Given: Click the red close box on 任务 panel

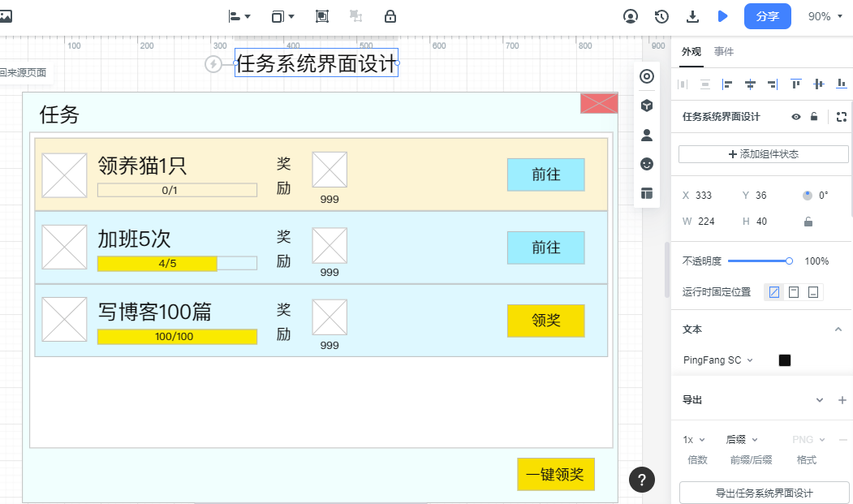Looking at the screenshot, I should click(599, 103).
